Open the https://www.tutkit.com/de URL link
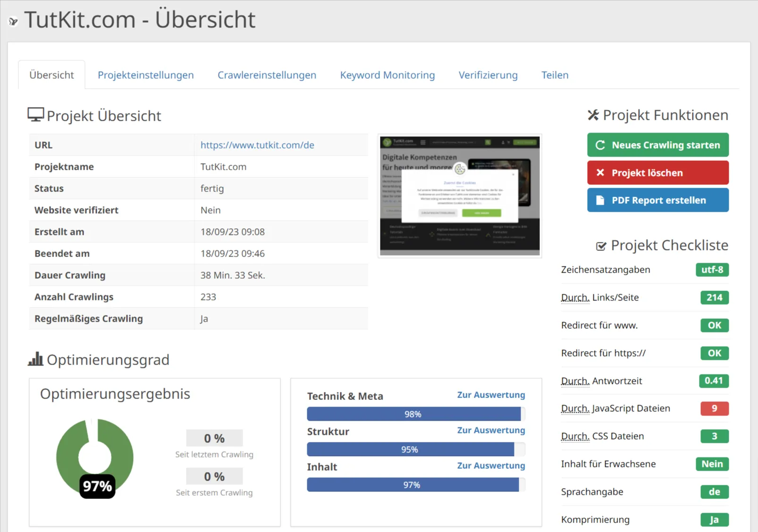This screenshot has width=758, height=532. click(257, 145)
